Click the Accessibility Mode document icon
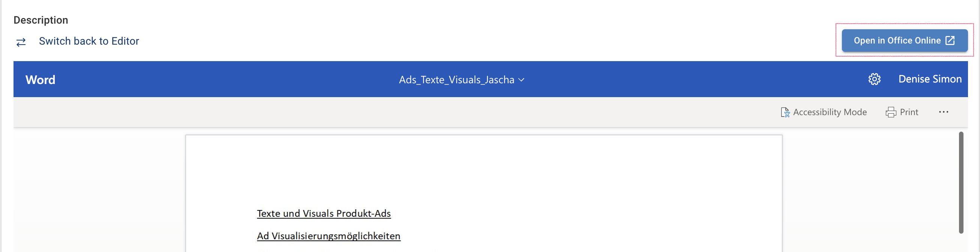Viewport: 980px width, 252px height. point(785,112)
